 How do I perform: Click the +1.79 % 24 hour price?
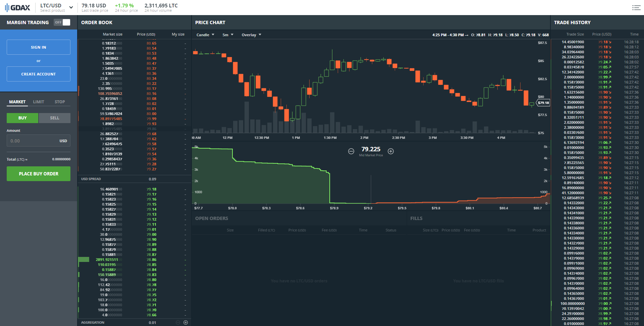[x=124, y=6]
